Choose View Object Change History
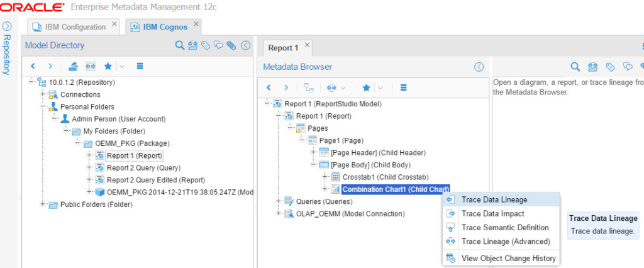 coord(501,259)
